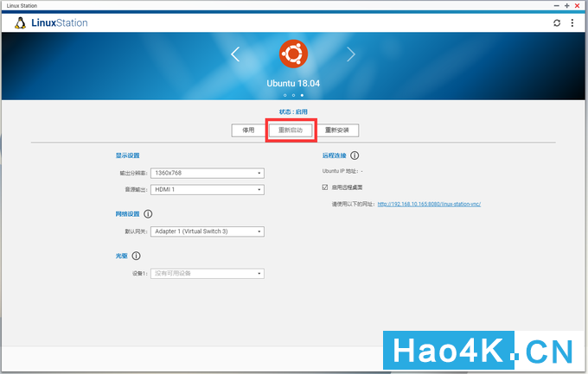Open the three-dot more options menu

[x=572, y=22]
